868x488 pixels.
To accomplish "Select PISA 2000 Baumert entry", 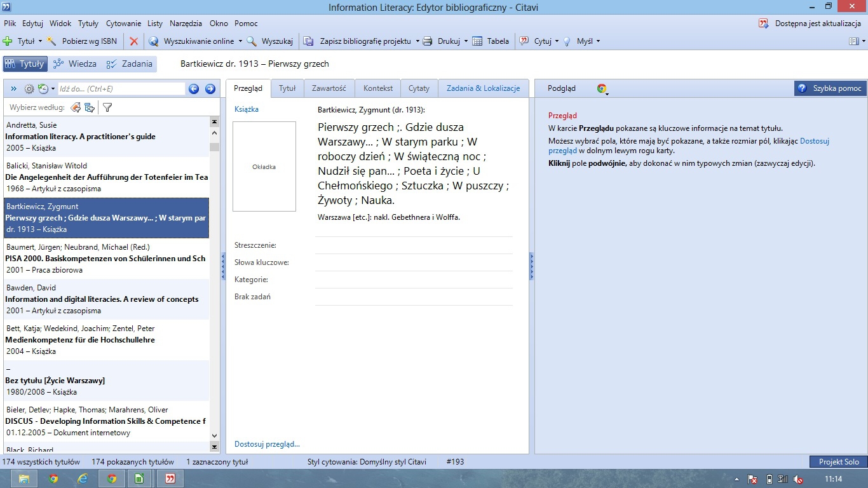I will click(x=106, y=259).
